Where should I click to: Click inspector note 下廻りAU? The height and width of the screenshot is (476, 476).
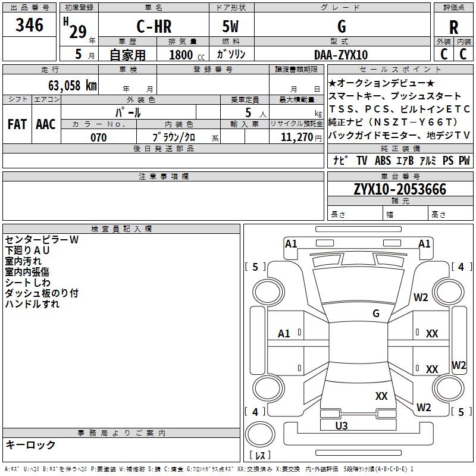pyautogui.click(x=27, y=250)
